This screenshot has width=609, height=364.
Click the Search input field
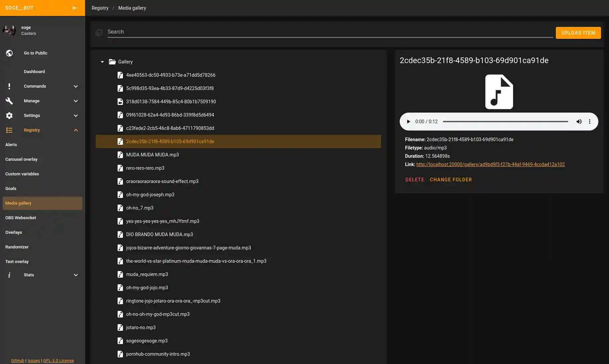point(330,32)
